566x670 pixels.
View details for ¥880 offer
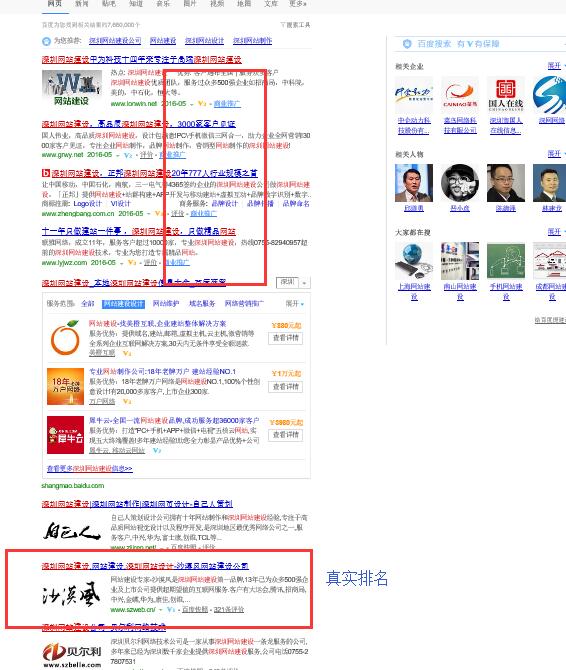point(286,338)
